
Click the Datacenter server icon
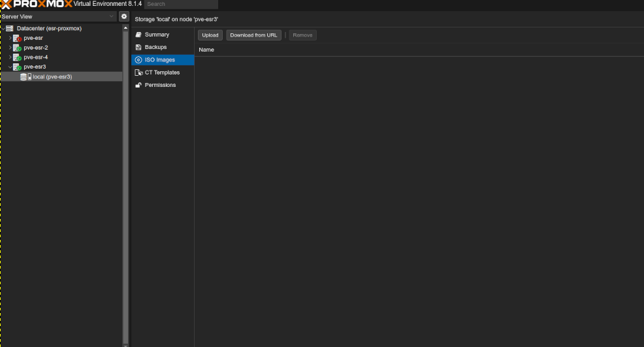tap(10, 29)
